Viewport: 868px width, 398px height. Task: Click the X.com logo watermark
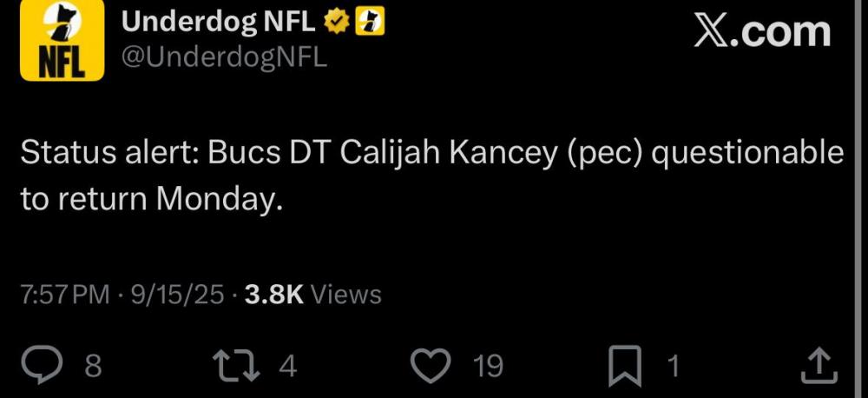click(763, 32)
